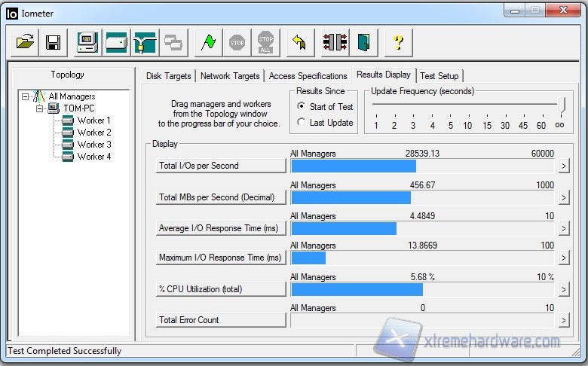Select Worker 3 in the Topology tree

93,145
